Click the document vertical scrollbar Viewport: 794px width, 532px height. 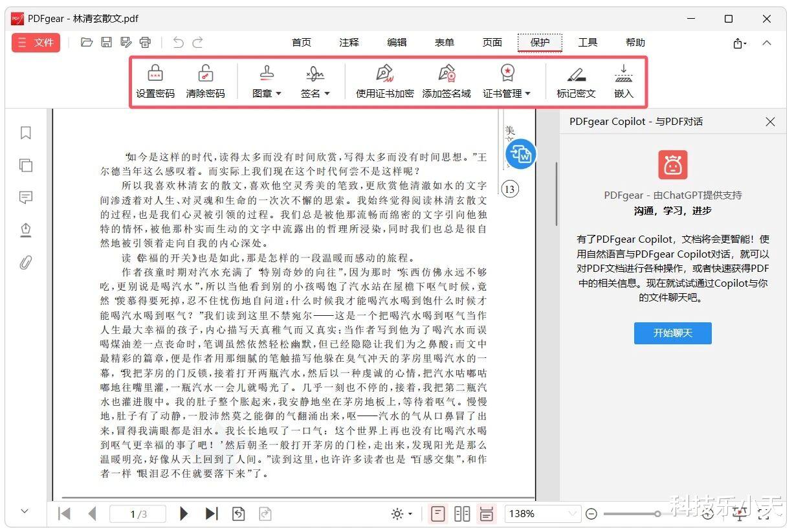pos(556,194)
